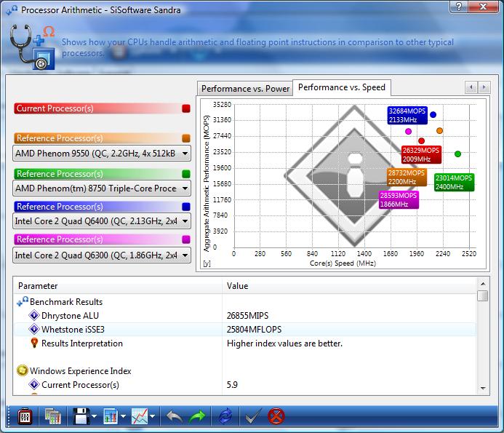Click the blue refresh arrows icon

226,416
